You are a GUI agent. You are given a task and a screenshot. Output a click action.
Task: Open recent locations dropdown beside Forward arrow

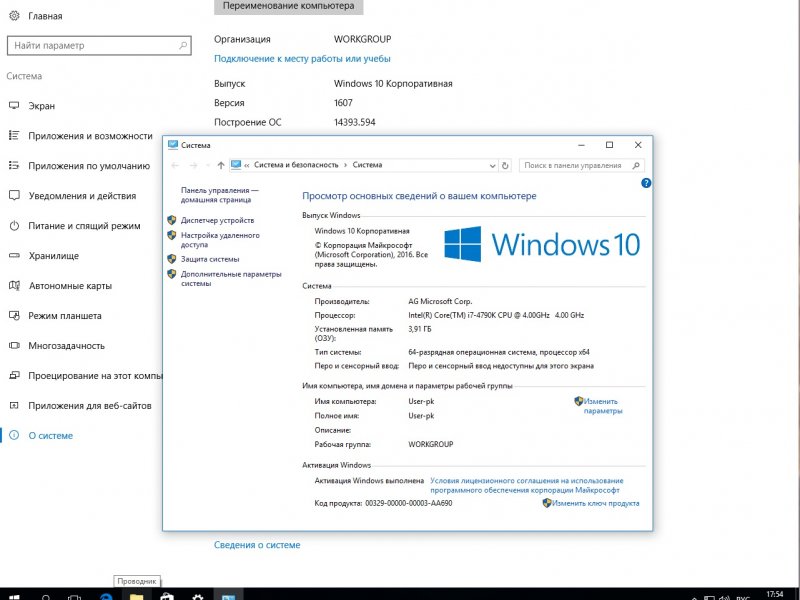[x=207, y=165]
